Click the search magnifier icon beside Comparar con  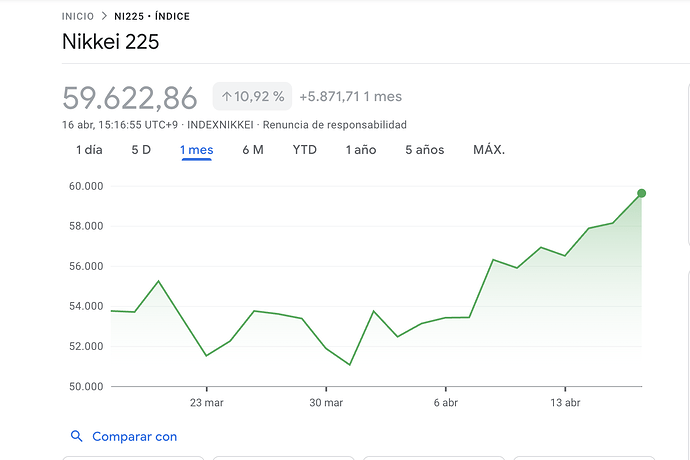77,436
